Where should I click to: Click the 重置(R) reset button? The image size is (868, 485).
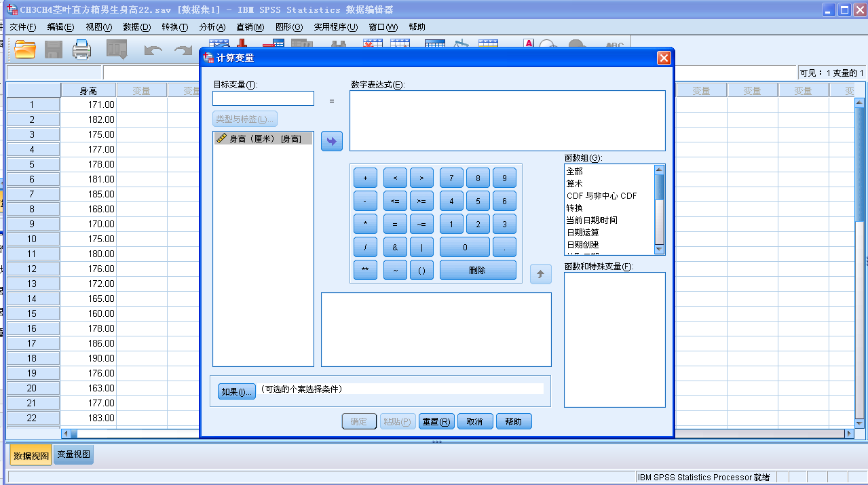tap(436, 422)
